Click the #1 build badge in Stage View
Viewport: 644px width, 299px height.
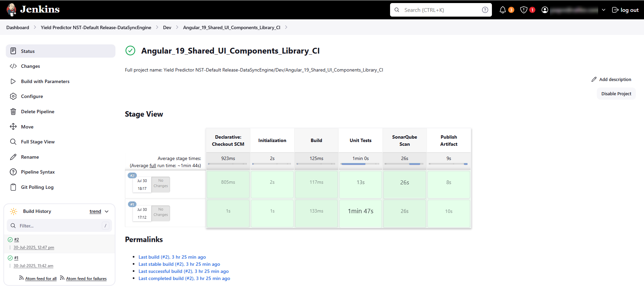point(132,204)
